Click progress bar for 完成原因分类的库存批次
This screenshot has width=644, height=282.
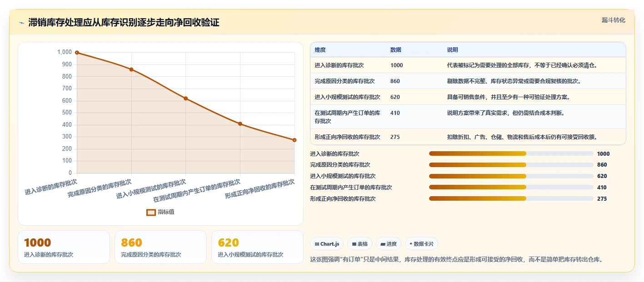tap(511, 165)
